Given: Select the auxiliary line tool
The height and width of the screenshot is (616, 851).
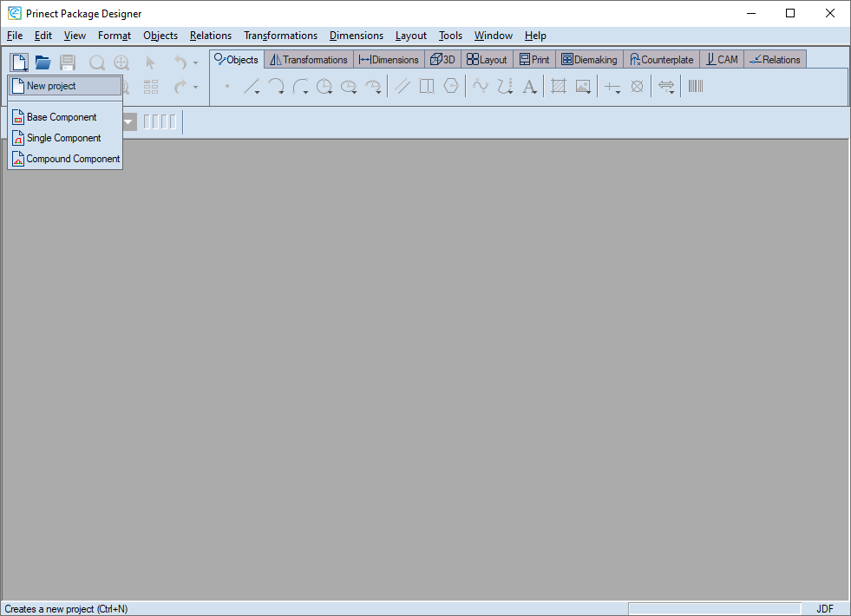Looking at the screenshot, I should point(612,86).
